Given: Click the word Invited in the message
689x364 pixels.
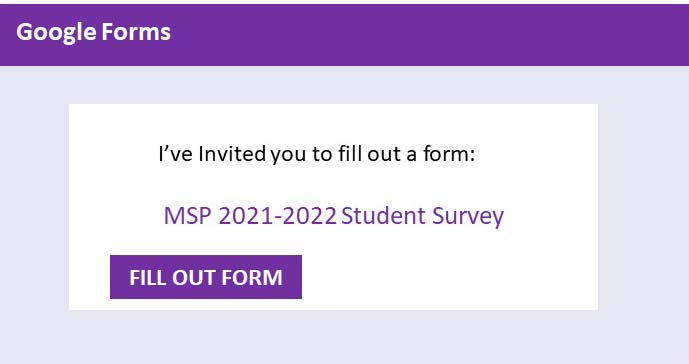Looking at the screenshot, I should [232, 154].
